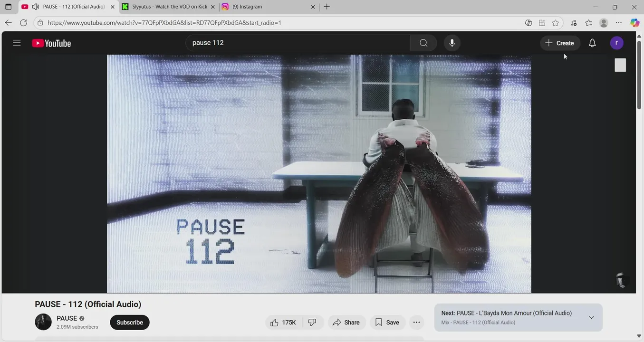Open the YouTube hamburger guide menu

(17, 43)
